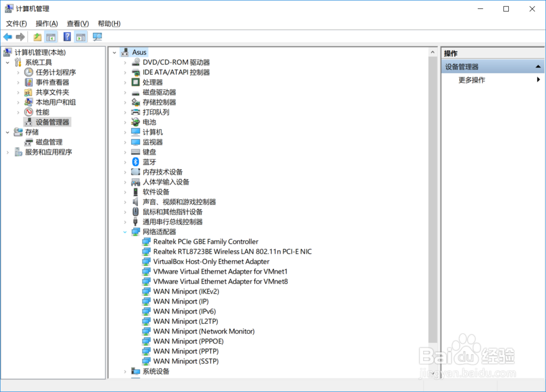Collapse the 设备管理器 actions section header
546x392 pixels.
coord(538,67)
